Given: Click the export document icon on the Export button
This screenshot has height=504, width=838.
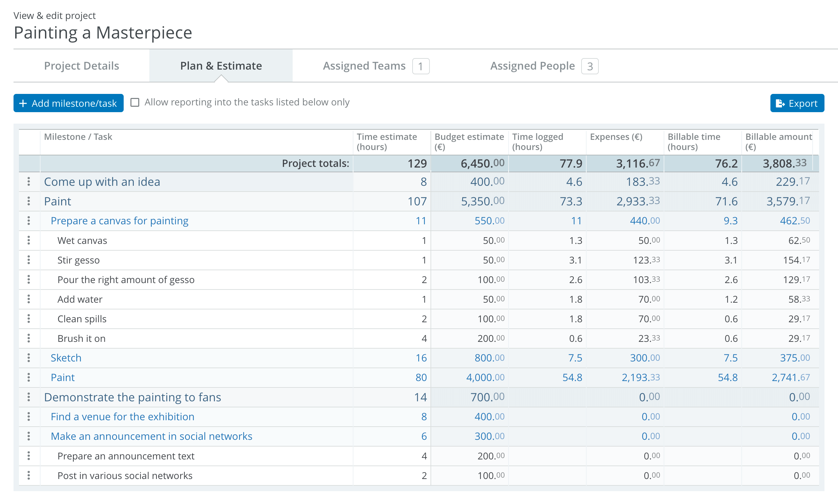Looking at the screenshot, I should coord(780,104).
